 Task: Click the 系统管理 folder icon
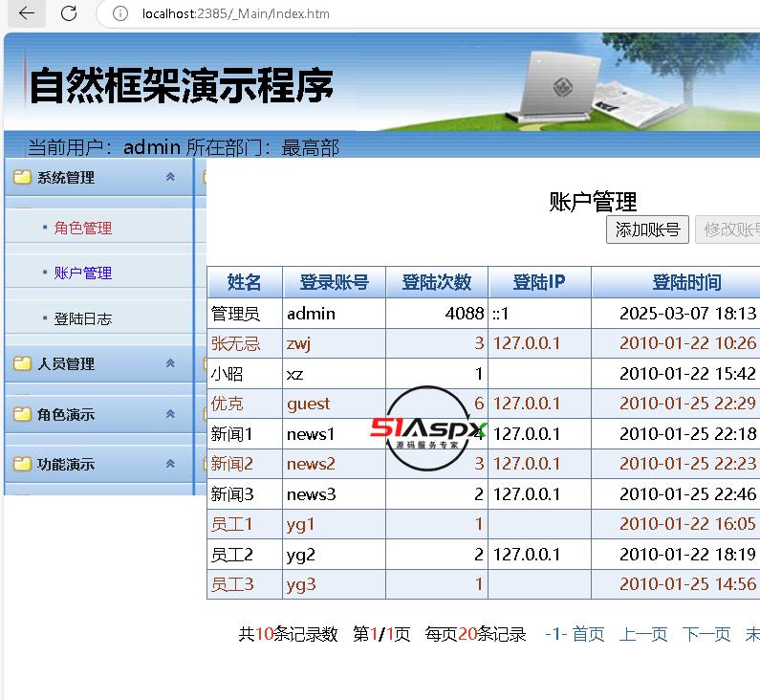[22, 177]
